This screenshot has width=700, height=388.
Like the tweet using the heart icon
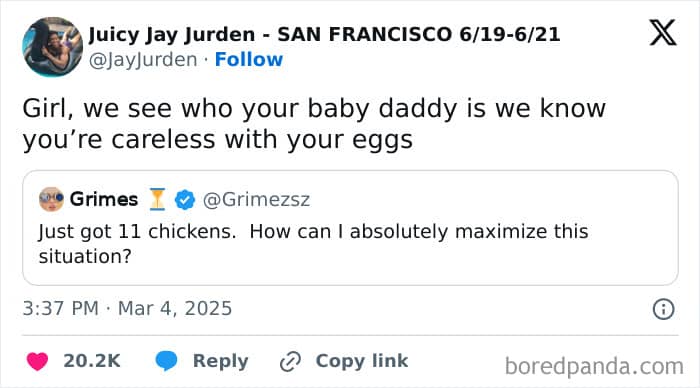pyautogui.click(x=38, y=361)
